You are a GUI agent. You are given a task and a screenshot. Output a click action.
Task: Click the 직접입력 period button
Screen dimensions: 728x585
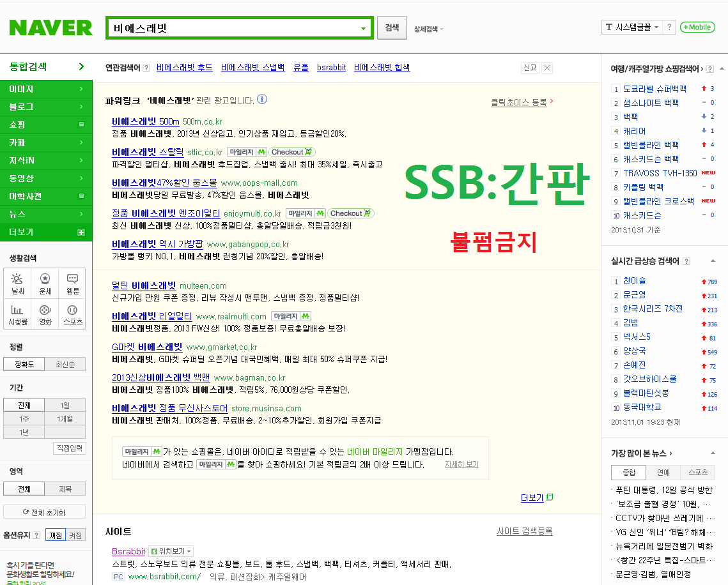click(x=70, y=448)
